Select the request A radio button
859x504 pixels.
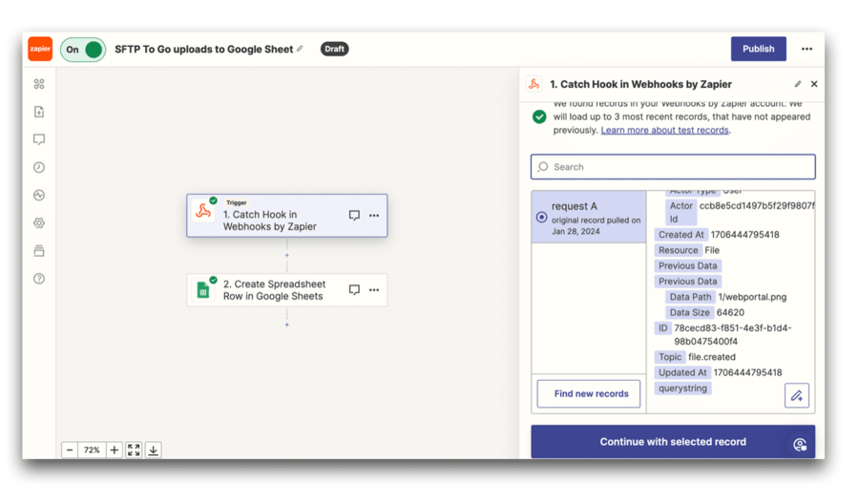[541, 218]
